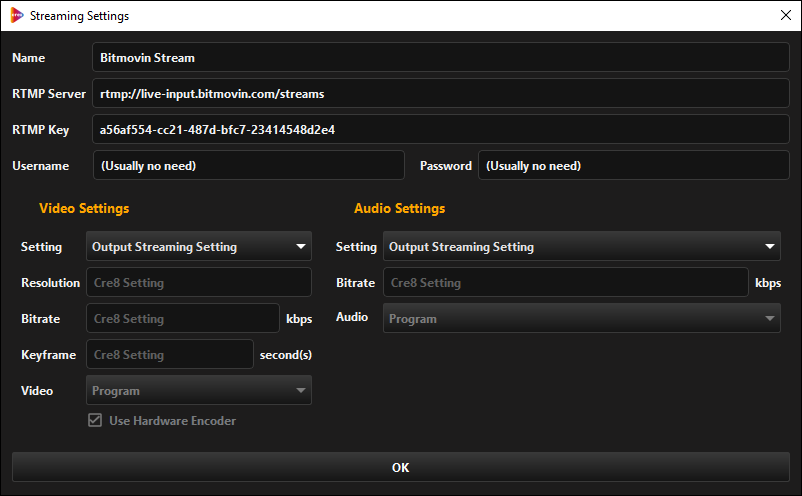Click the Resolution label
The height and width of the screenshot is (496, 802).
(x=51, y=283)
